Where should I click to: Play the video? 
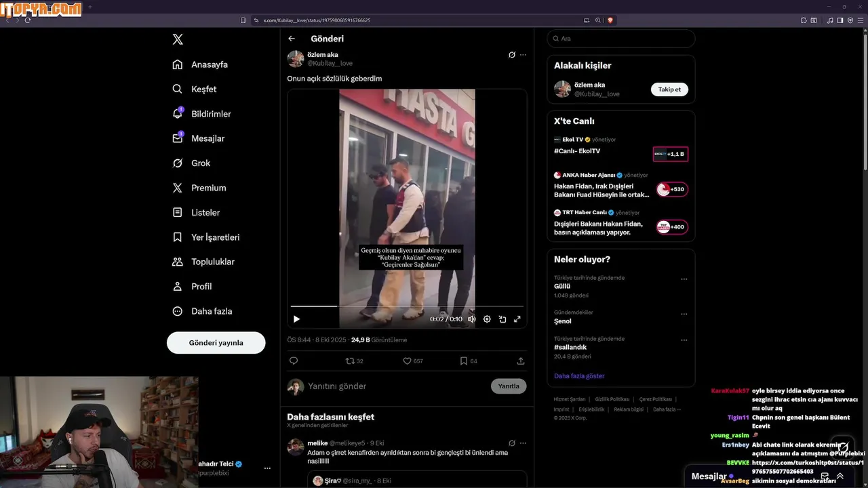296,319
